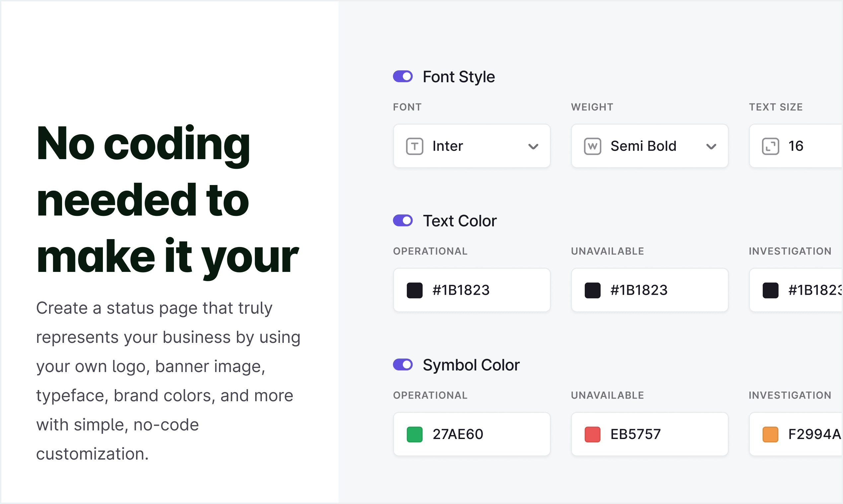This screenshot has height=504, width=843.
Task: Click the text size resize icon
Action: 770,146
